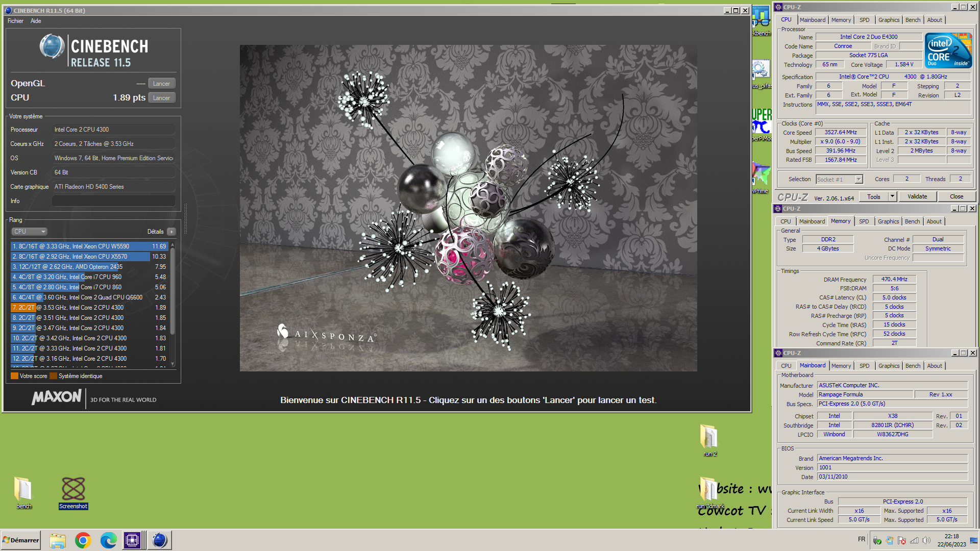Switch to CPU-Z via its taskbar icon
The height and width of the screenshot is (551, 980).
[x=132, y=540]
